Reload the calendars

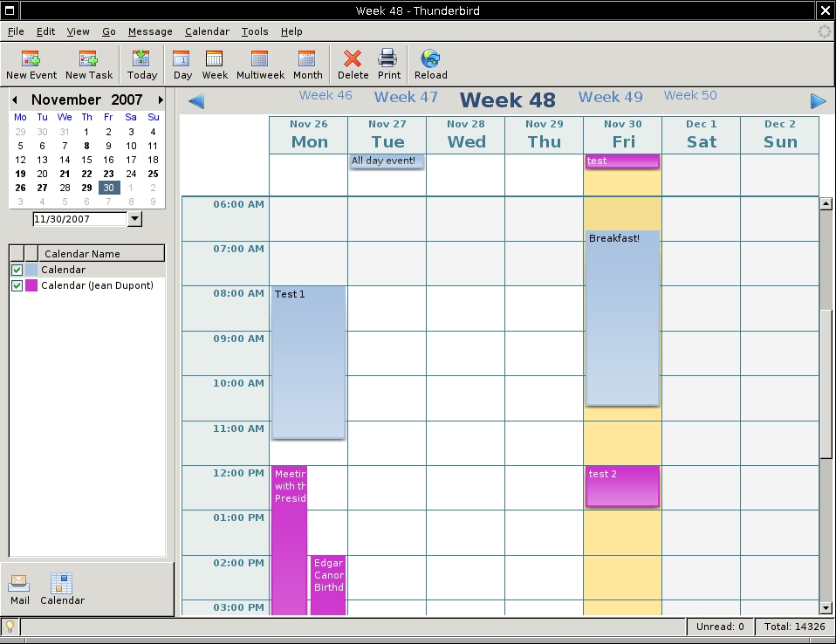pos(430,65)
